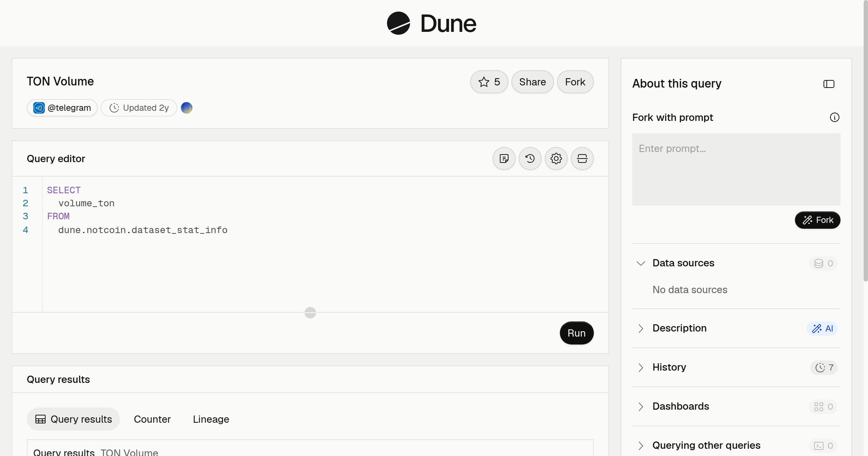Click the black Fork with AI button
The height and width of the screenshot is (456, 868).
click(817, 220)
